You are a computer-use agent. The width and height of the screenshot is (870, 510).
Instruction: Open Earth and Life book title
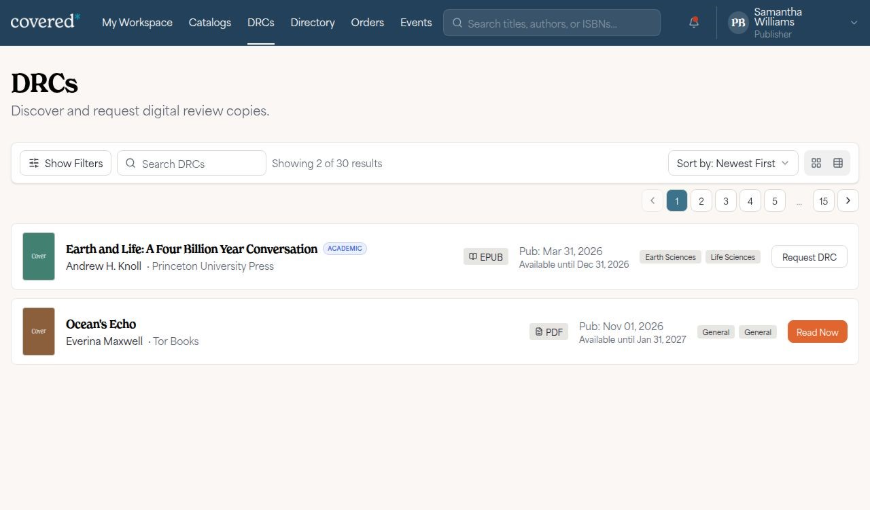pyautogui.click(x=191, y=249)
